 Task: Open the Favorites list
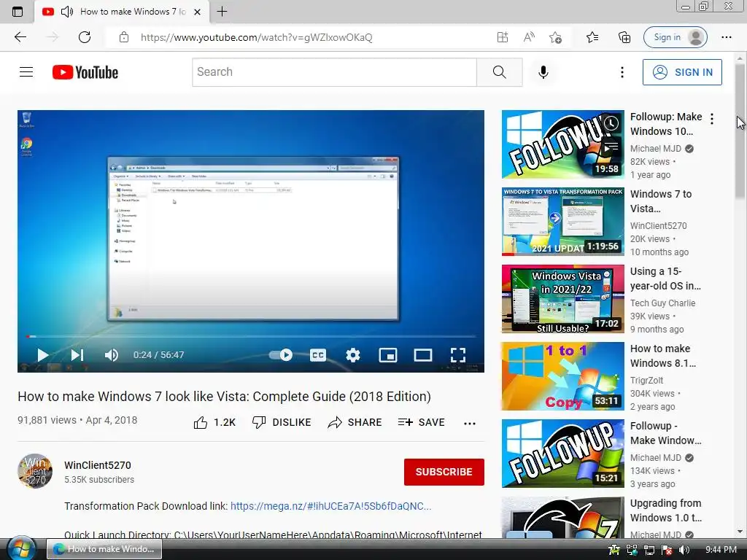[x=592, y=37]
